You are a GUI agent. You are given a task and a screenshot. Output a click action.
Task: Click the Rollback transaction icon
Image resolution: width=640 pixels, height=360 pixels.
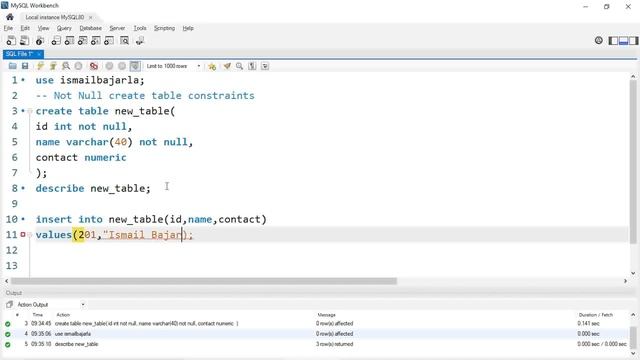[x=122, y=66]
